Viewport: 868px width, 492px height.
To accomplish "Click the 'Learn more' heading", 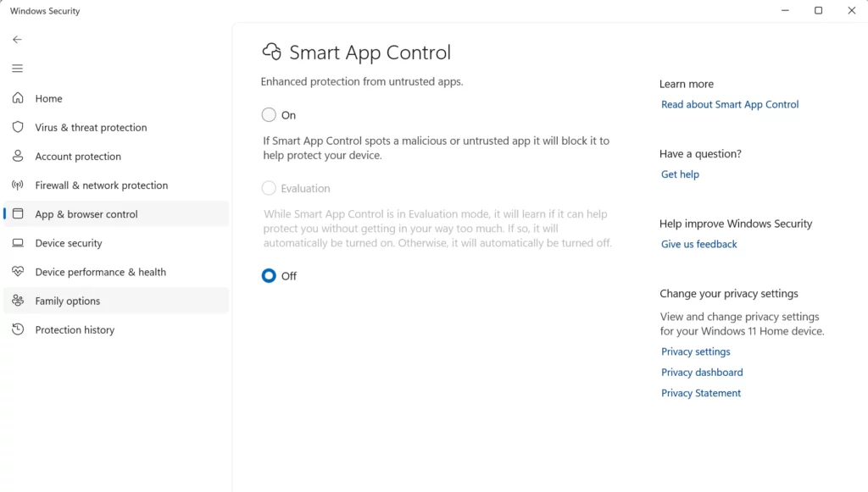I will coord(687,84).
